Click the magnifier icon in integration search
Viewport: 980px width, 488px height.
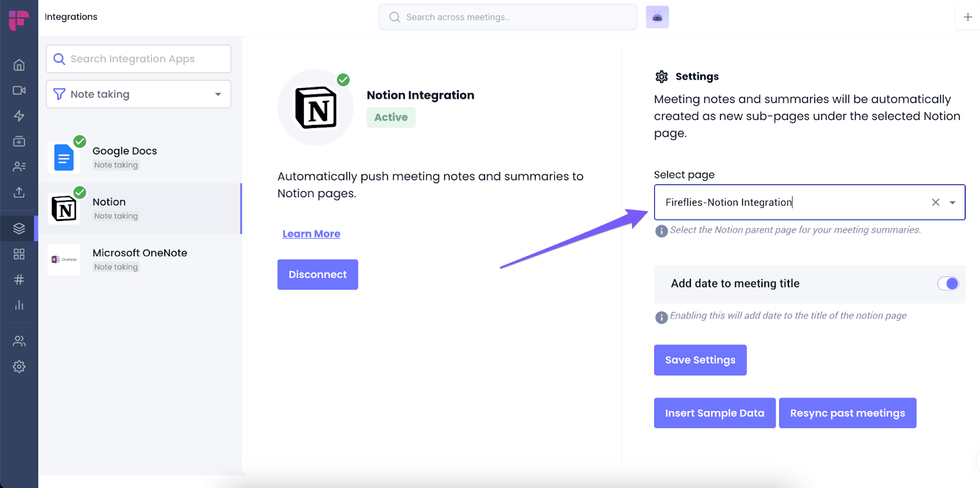click(x=59, y=59)
